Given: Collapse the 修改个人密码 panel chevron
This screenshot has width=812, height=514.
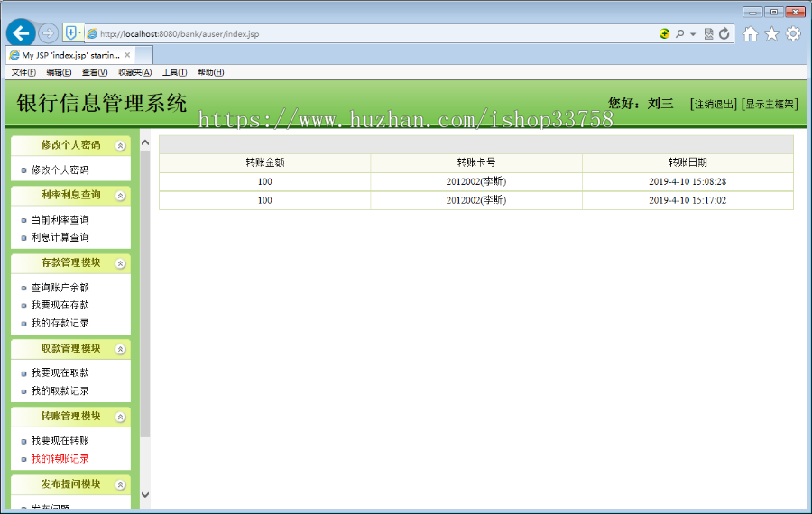Looking at the screenshot, I should point(120,146).
